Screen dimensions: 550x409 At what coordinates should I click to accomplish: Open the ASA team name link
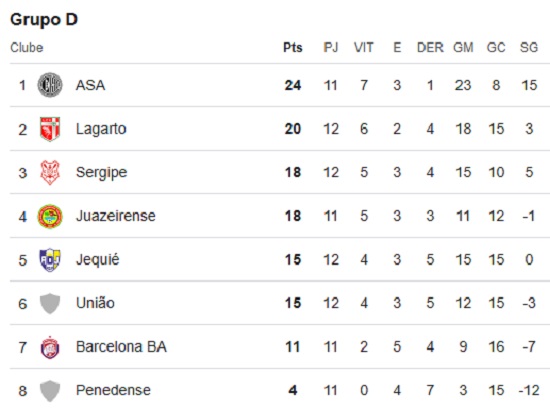(x=90, y=85)
